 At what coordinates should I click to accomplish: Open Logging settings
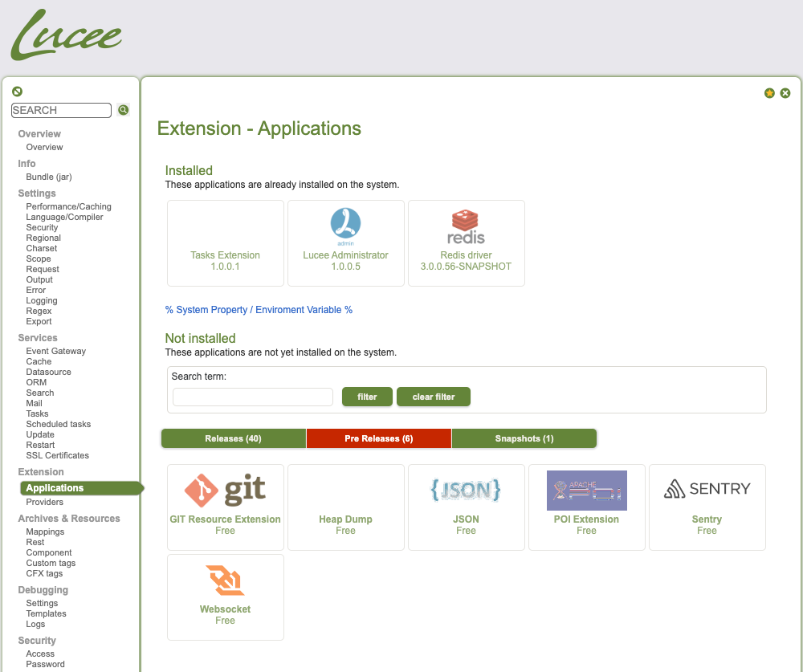(x=42, y=300)
